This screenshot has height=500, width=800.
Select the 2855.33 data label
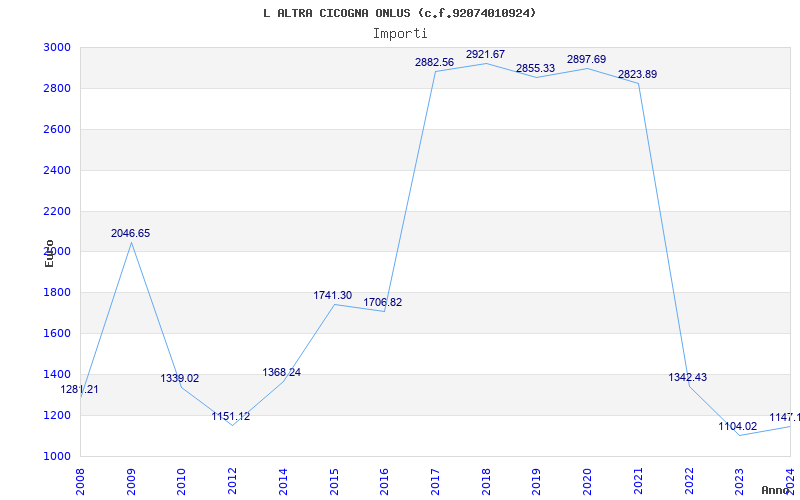pyautogui.click(x=535, y=68)
